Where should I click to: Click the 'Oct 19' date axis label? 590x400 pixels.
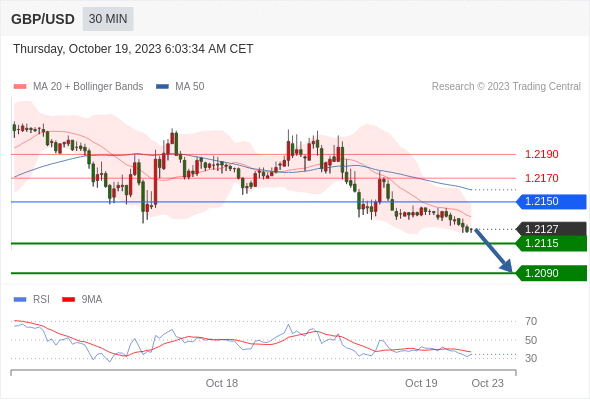pos(421,383)
